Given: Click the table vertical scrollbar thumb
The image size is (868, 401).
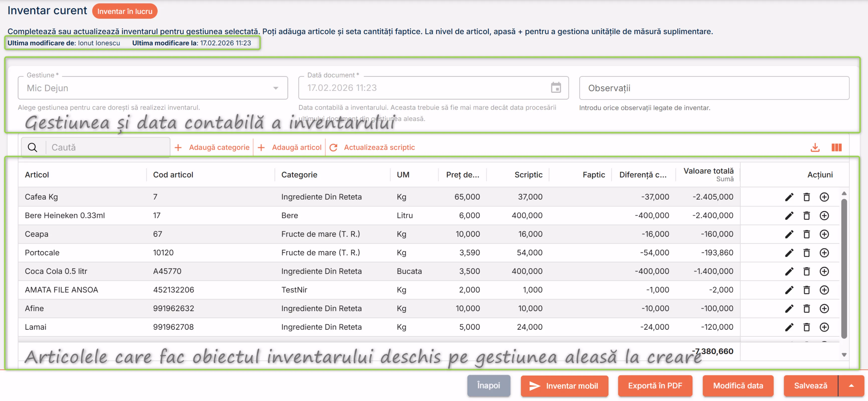Looking at the screenshot, I should point(844,269).
